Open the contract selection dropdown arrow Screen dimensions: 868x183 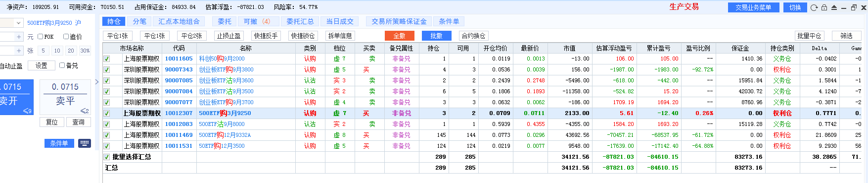pyautogui.click(x=18, y=23)
